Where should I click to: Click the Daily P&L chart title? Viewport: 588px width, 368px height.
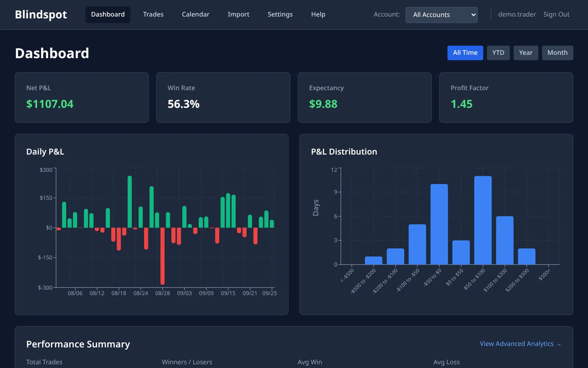pos(45,152)
